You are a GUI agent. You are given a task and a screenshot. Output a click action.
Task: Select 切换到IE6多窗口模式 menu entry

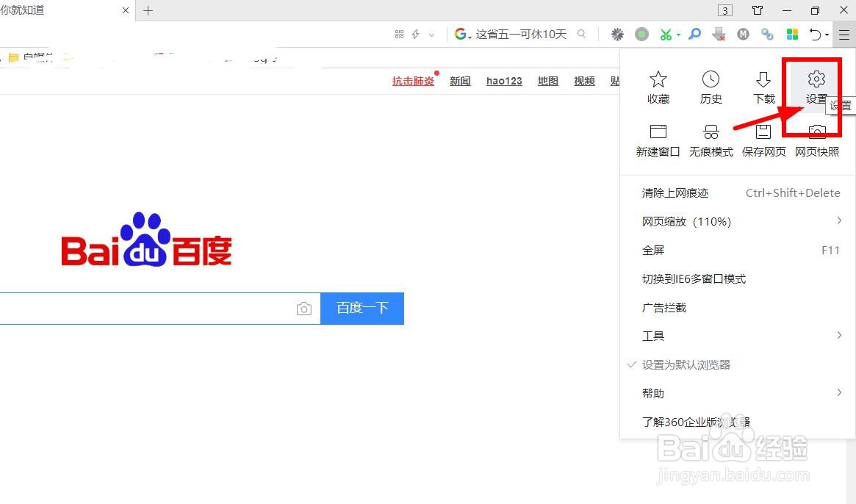pos(738,279)
